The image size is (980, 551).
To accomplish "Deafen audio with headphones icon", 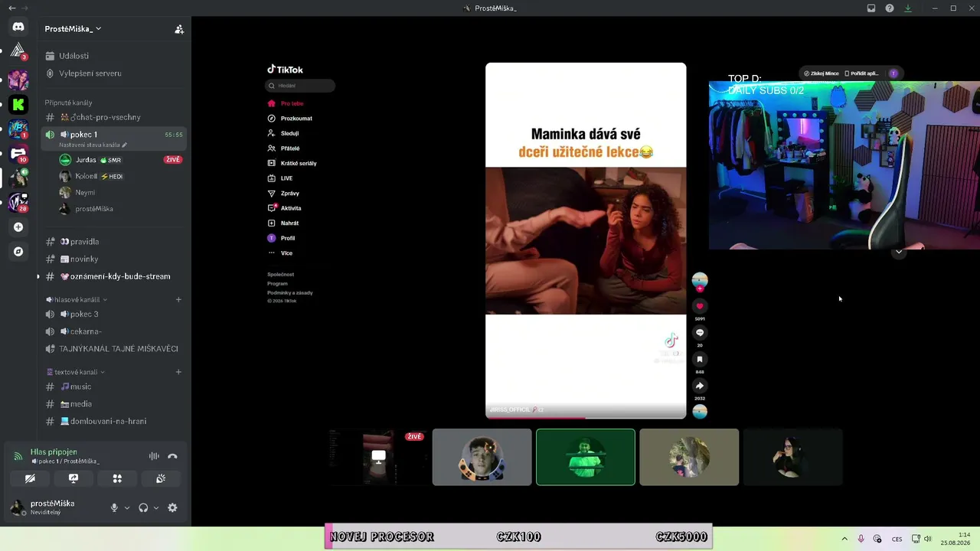I will (143, 507).
